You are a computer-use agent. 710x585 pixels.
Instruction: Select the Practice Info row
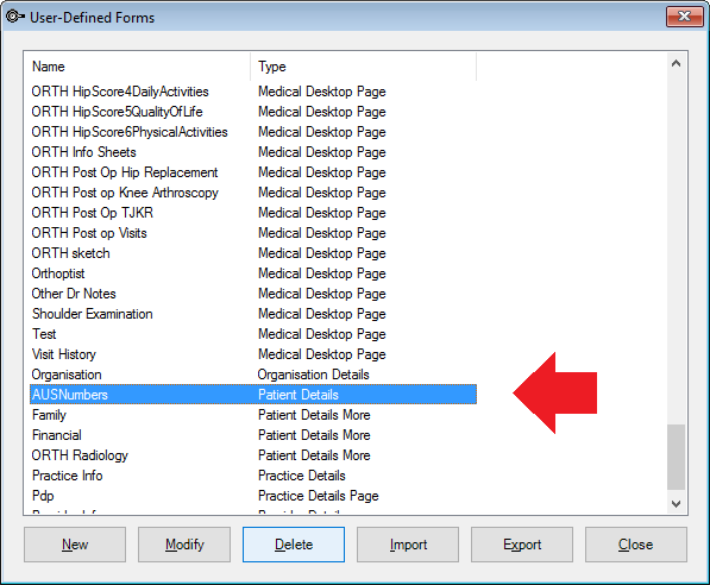click(254, 475)
